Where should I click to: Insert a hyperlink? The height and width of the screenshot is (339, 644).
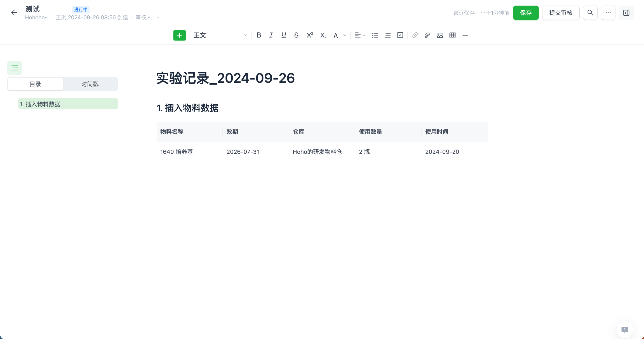pyautogui.click(x=415, y=35)
